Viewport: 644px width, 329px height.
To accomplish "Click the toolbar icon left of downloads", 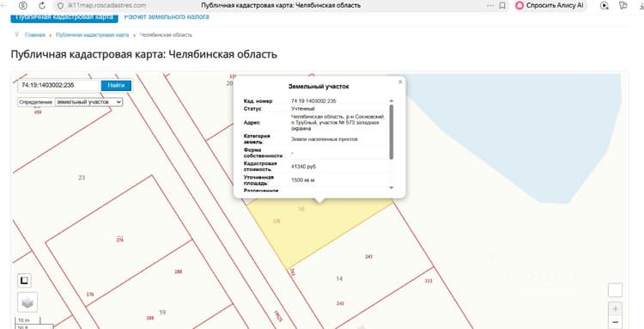I will 623,5.
